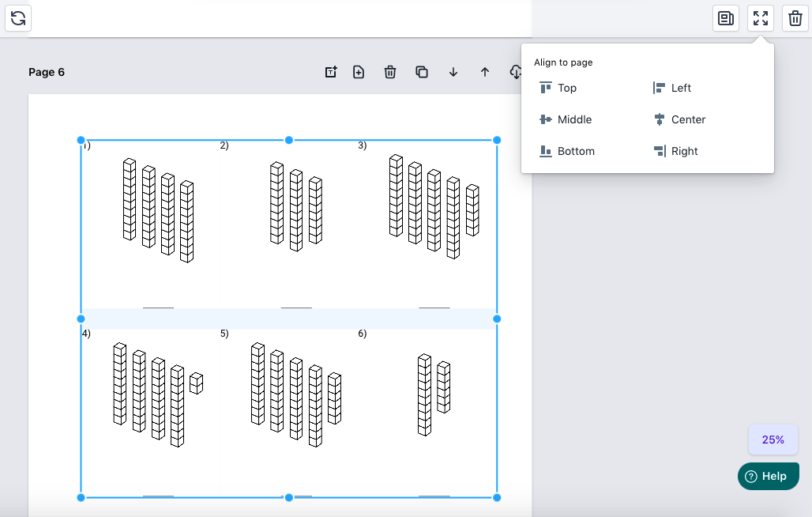Choose Center alignment in Align to page
Screen dimensions: 812x517
point(679,119)
